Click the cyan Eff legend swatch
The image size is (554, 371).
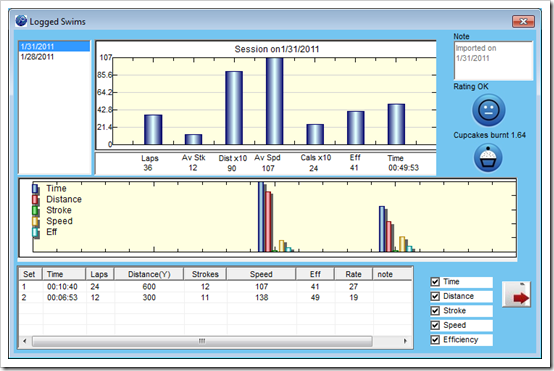[x=35, y=232]
